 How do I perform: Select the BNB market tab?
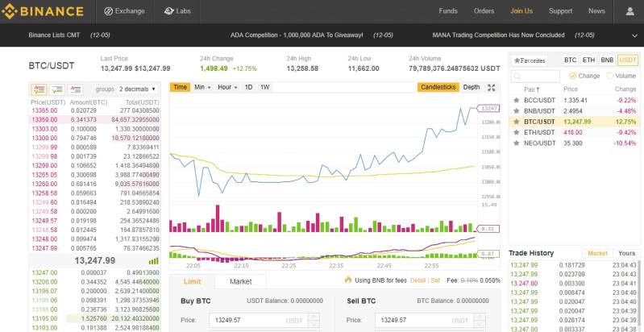tap(607, 60)
